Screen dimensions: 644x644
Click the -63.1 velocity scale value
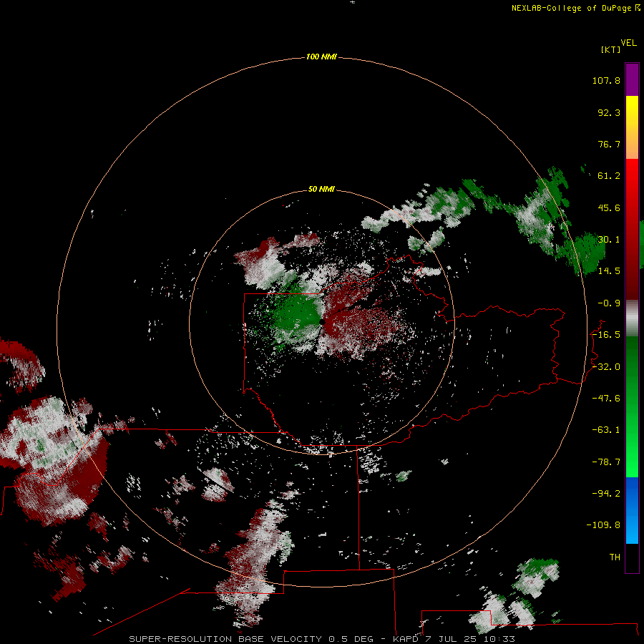(x=606, y=430)
